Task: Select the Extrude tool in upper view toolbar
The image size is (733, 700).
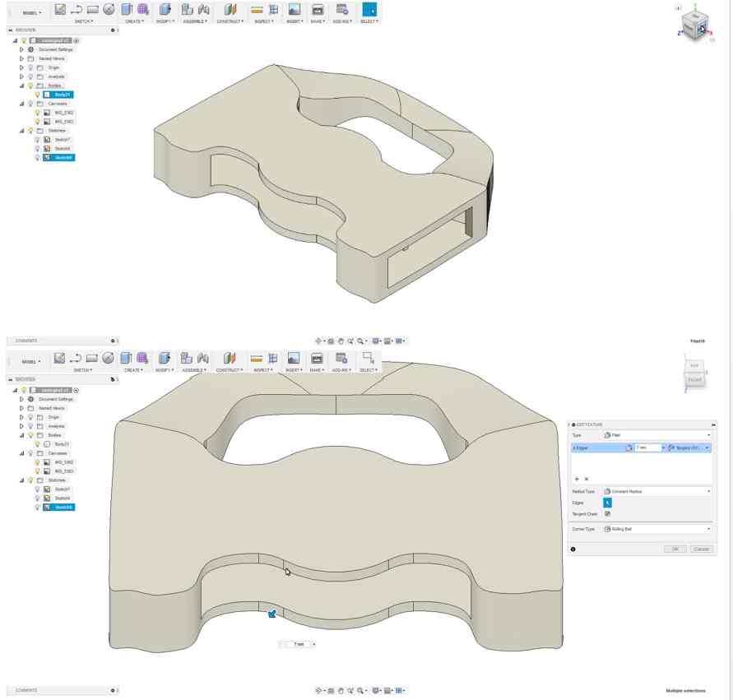Action: coord(126,9)
